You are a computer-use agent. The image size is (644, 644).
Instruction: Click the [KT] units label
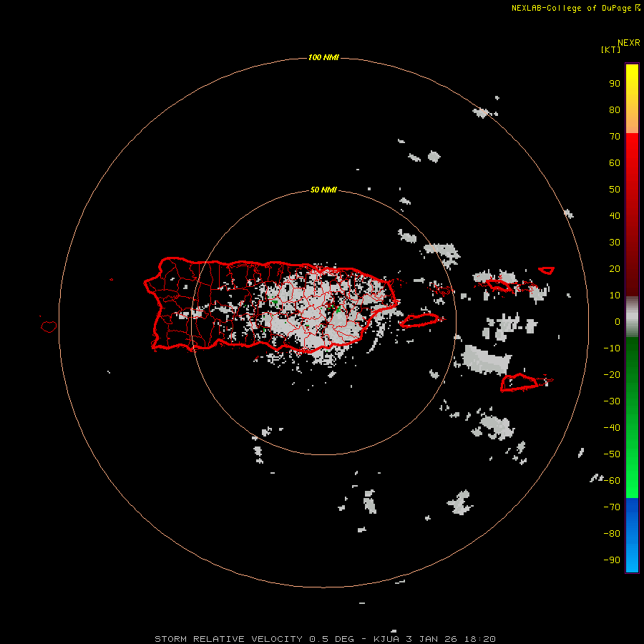click(x=611, y=49)
